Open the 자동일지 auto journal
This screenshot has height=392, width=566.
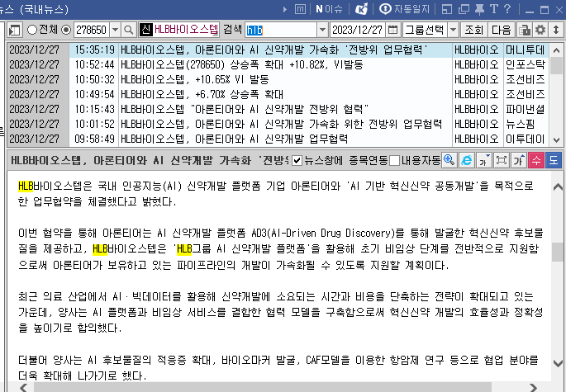405,9
